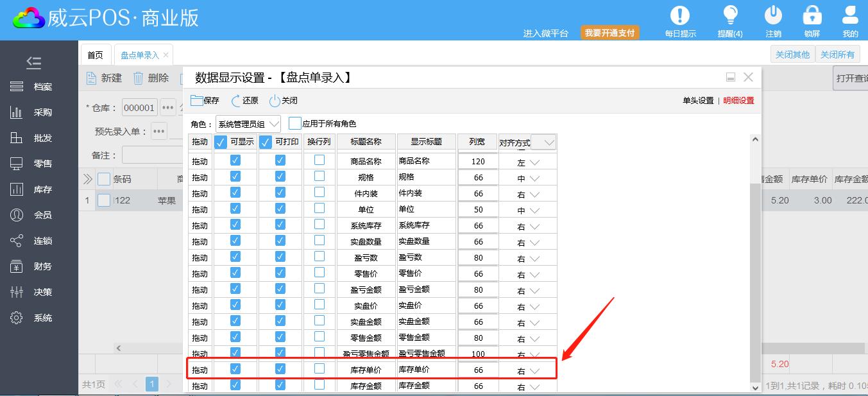Open 我的 user profile icon
The width and height of the screenshot is (868, 396).
(850, 15)
